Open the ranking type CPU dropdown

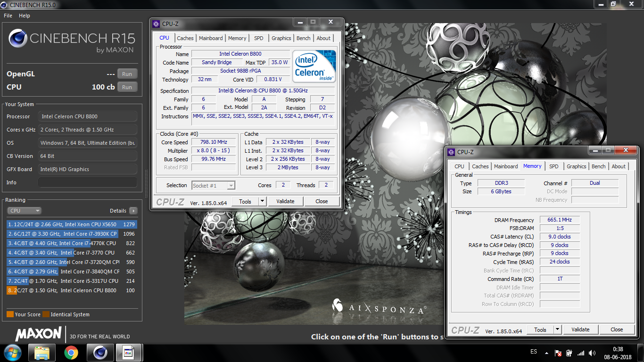pyautogui.click(x=24, y=211)
